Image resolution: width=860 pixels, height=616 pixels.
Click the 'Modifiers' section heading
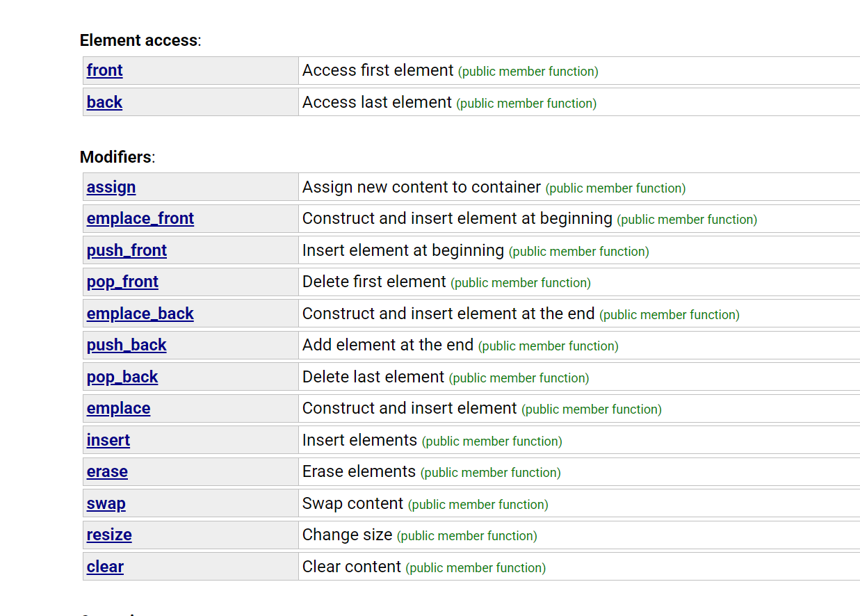[x=115, y=157]
